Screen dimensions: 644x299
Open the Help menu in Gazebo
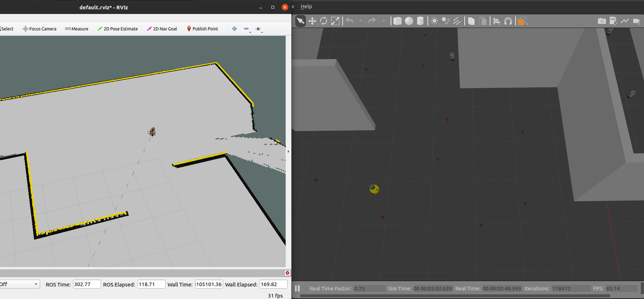306,6
